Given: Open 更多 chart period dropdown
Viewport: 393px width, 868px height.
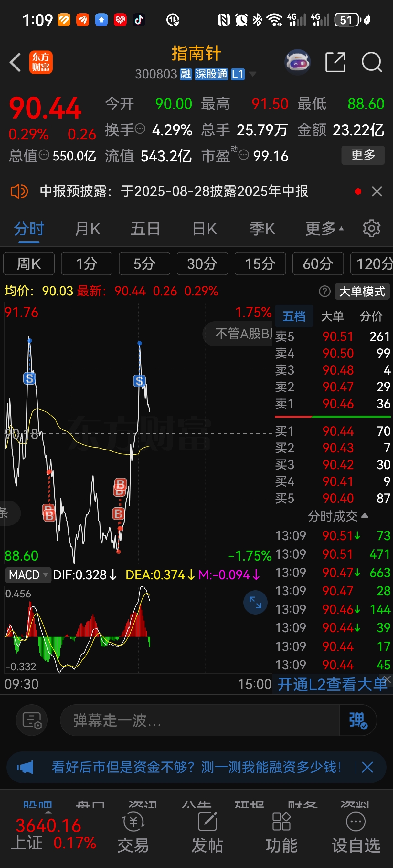Looking at the screenshot, I should tap(324, 228).
